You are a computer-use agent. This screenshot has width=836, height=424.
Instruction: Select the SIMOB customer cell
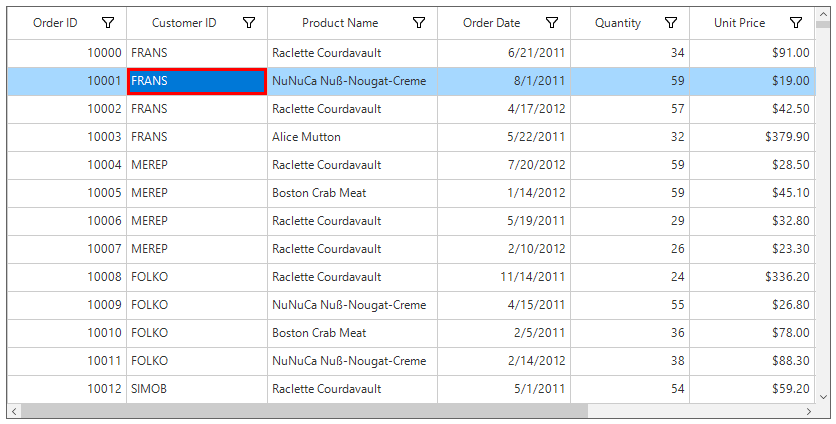tap(197, 389)
